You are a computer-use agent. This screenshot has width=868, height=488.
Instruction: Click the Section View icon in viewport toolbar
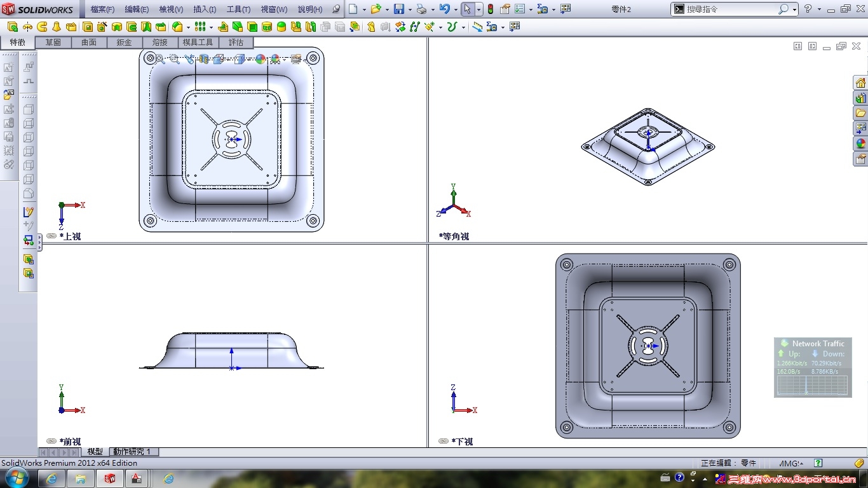pyautogui.click(x=204, y=59)
